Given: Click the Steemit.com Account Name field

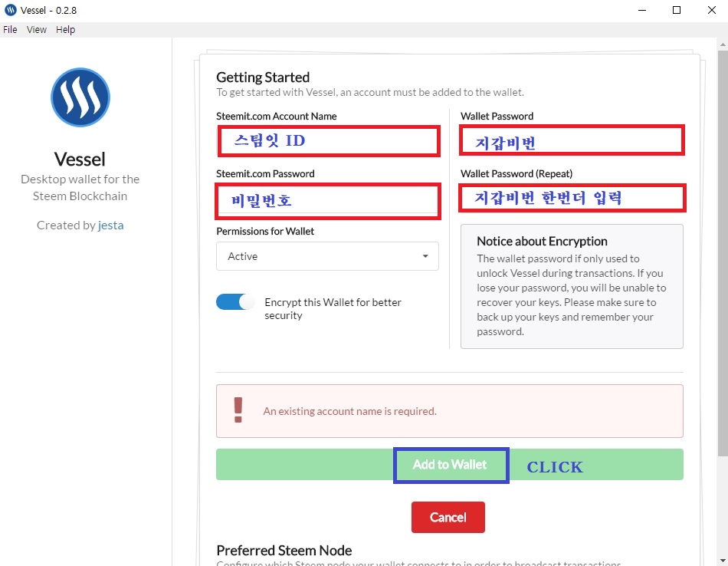Looking at the screenshot, I should click(328, 141).
